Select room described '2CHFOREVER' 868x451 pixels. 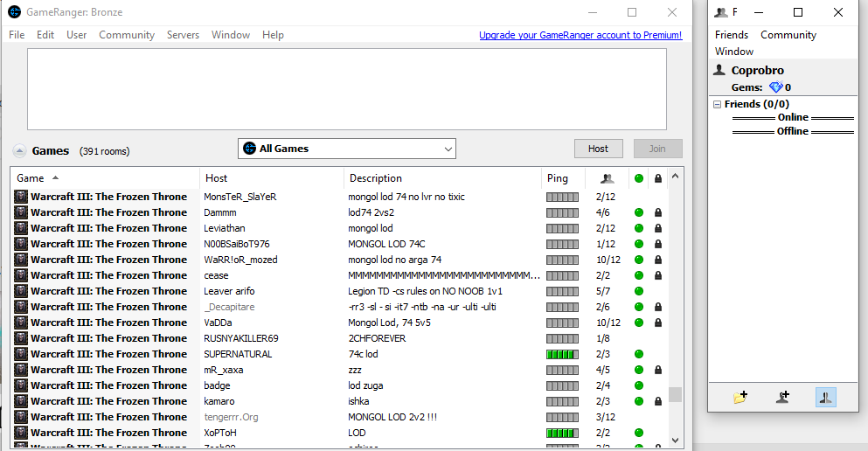coord(340,338)
